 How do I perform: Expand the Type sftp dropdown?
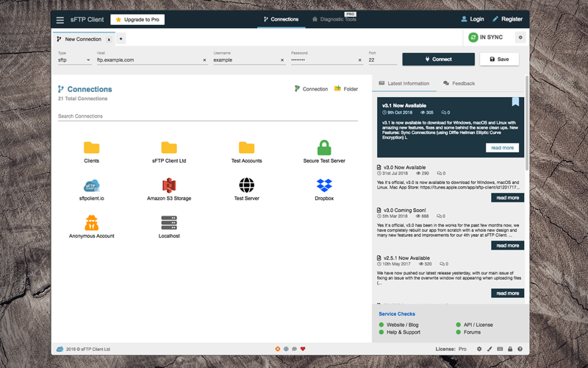[74, 60]
